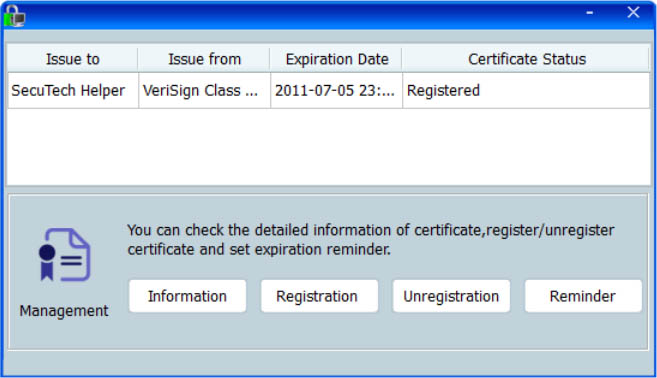The image size is (657, 378).
Task: Select the SecuTech Helper cell
Action: [x=73, y=91]
